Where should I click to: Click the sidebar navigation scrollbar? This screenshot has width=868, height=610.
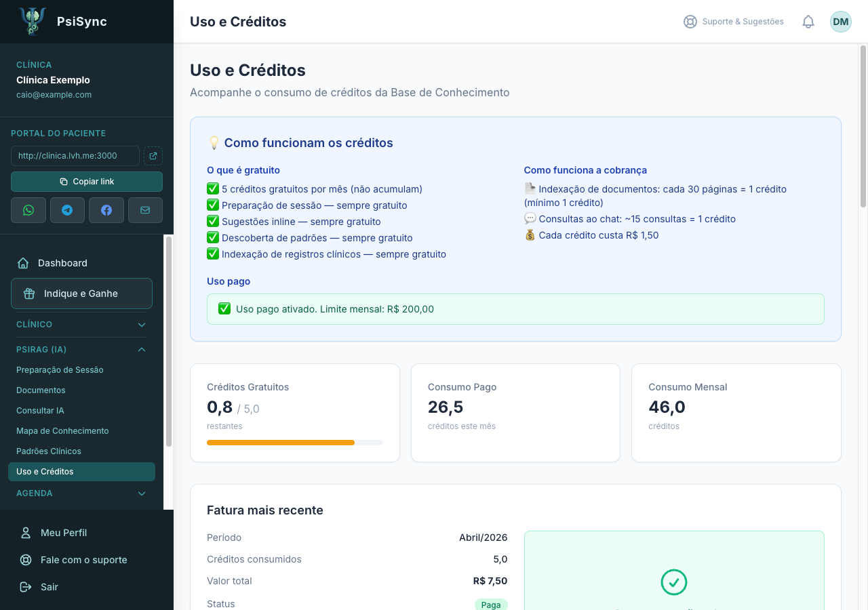pos(169,341)
